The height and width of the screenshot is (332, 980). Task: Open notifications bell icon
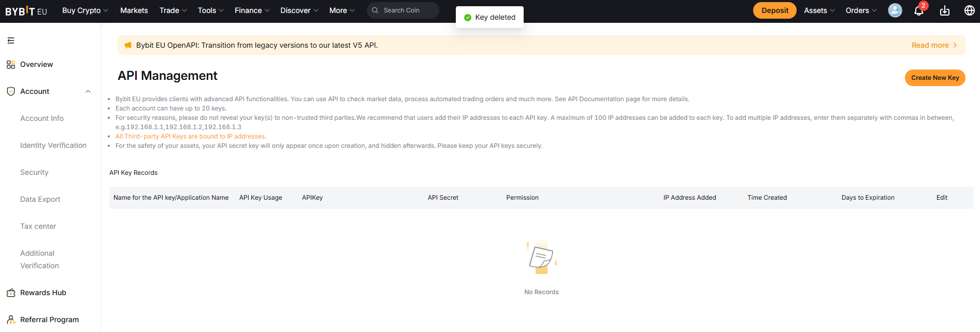coord(919,11)
